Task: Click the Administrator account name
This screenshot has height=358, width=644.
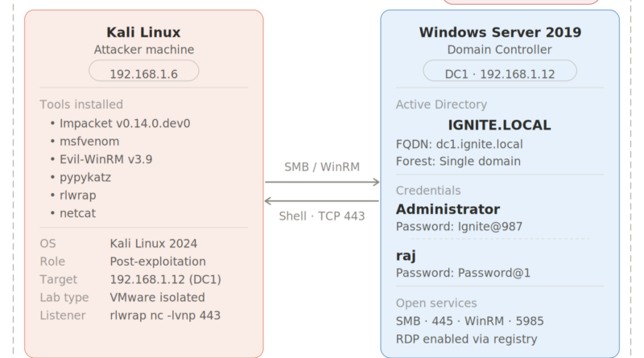Action: [448, 209]
